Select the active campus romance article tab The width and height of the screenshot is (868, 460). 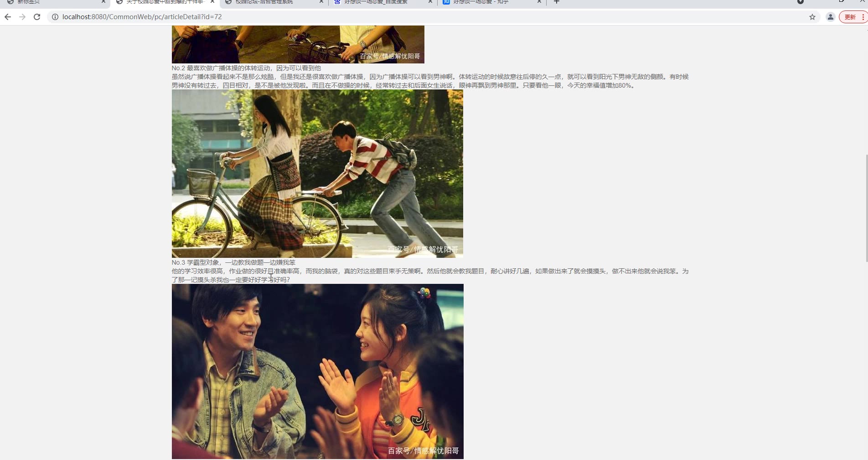pos(164,2)
